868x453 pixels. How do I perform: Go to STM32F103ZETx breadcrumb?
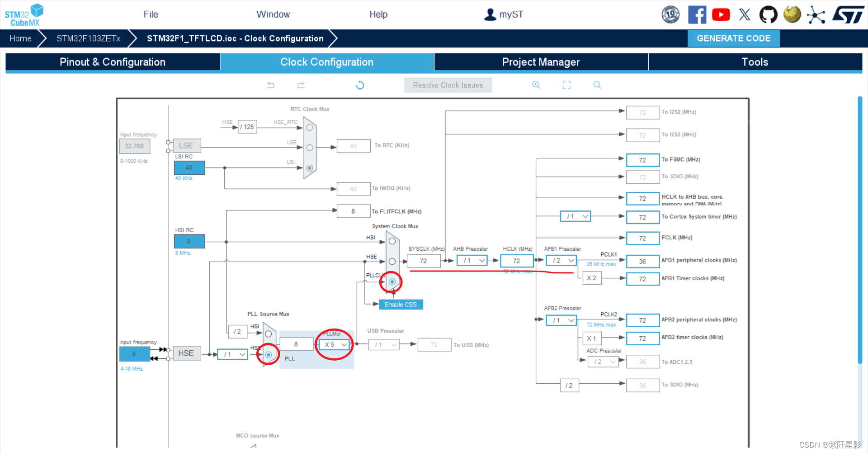coord(89,38)
